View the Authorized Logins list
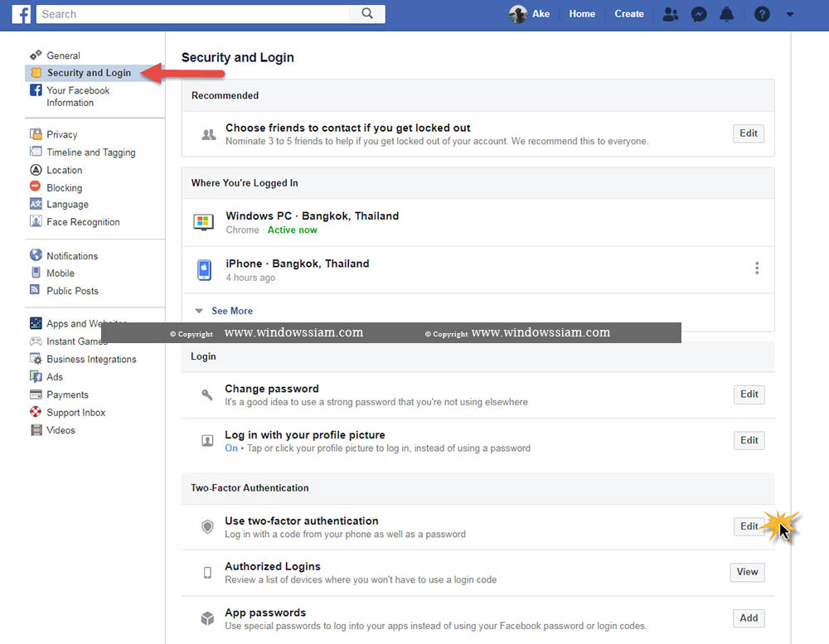Screen dimensions: 829x644 pyautogui.click(x=747, y=572)
